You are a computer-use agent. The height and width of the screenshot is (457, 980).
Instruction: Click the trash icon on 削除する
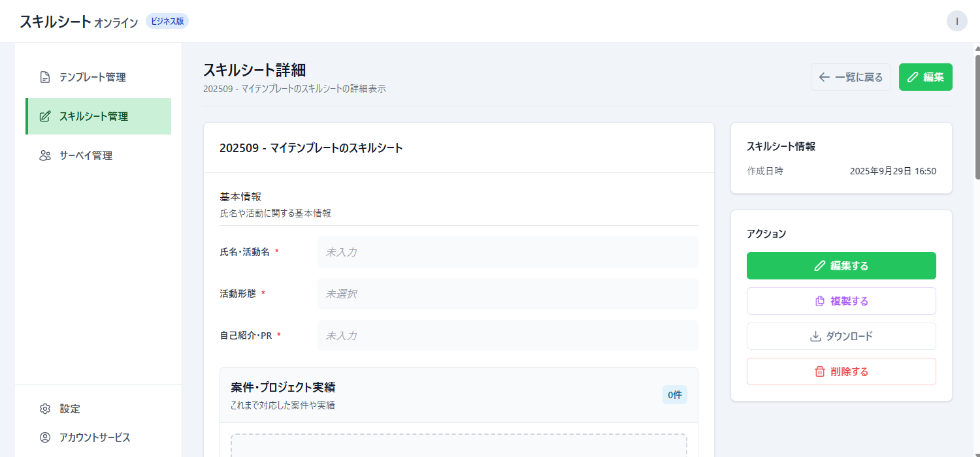tap(820, 371)
